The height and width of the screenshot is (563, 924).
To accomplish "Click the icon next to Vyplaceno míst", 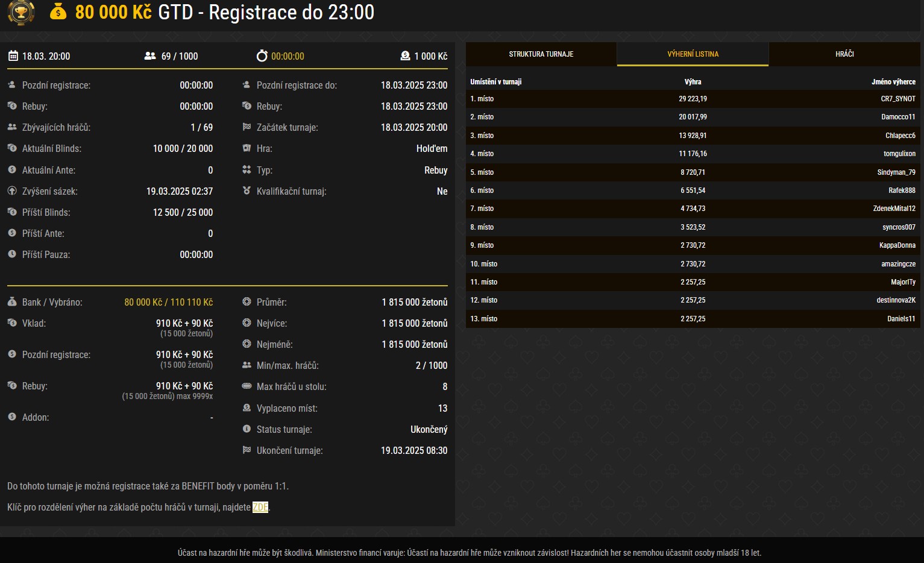I will [247, 408].
